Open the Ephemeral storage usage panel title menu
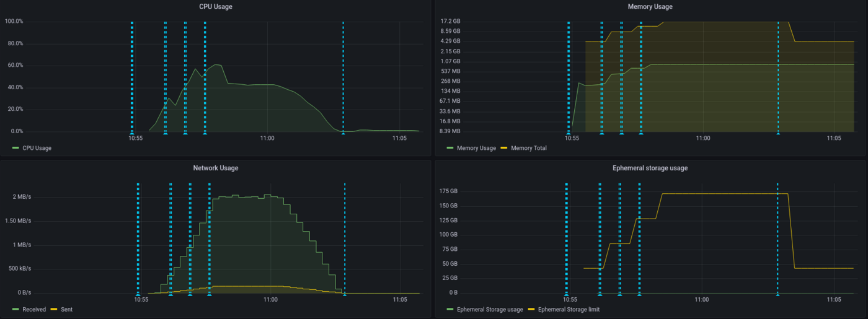 point(650,168)
